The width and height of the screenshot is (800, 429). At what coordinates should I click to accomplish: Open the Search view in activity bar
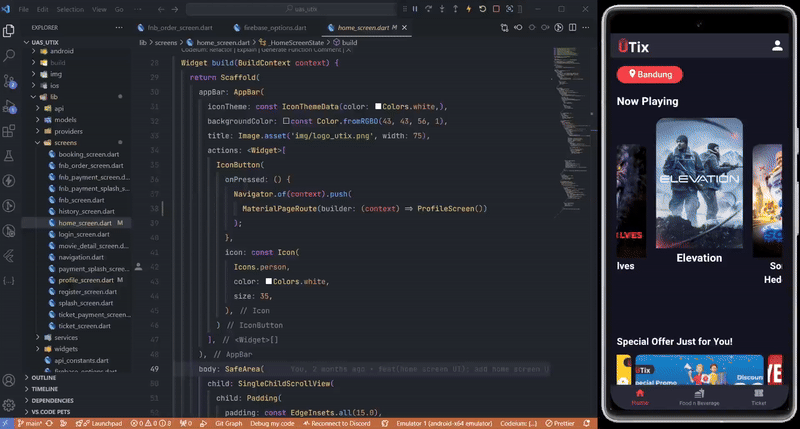pos(9,57)
